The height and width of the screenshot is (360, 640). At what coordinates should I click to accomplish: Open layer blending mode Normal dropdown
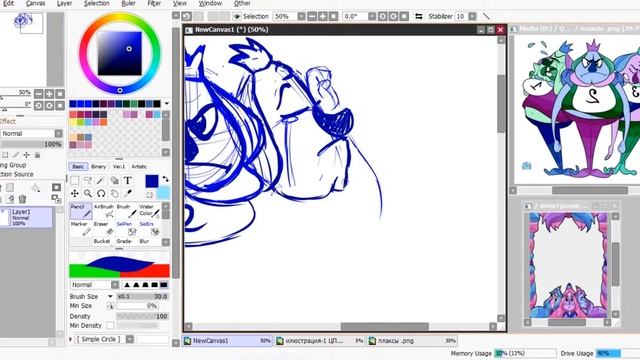coord(58,133)
